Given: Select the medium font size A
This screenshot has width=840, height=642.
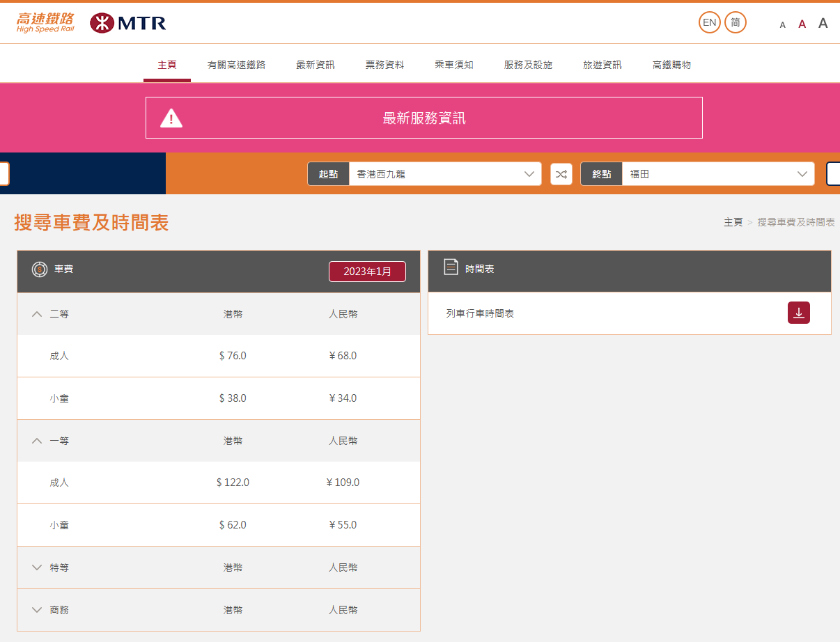Looking at the screenshot, I should (x=802, y=24).
